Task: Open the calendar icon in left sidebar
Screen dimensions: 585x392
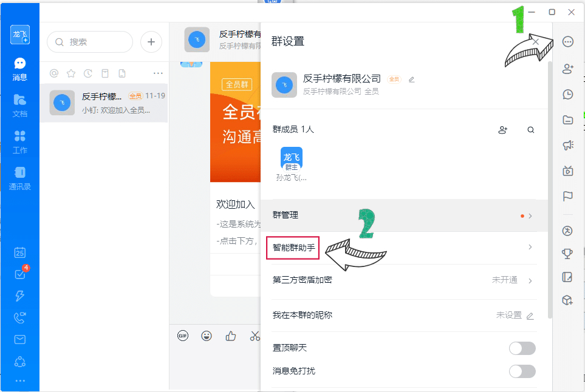Action: (20, 252)
